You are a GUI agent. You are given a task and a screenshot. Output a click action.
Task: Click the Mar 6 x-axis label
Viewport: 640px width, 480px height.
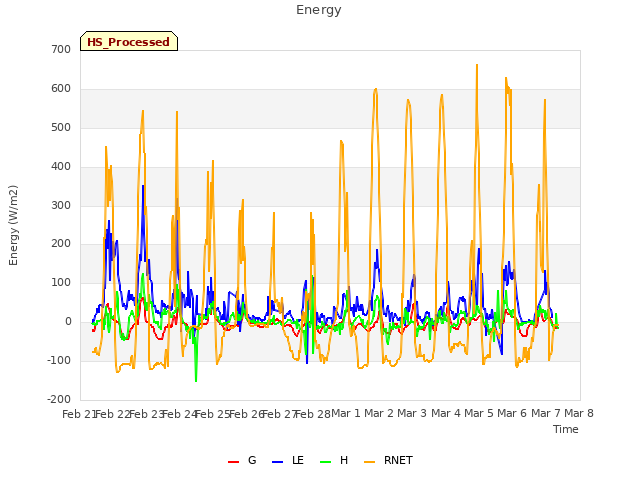[512, 413]
